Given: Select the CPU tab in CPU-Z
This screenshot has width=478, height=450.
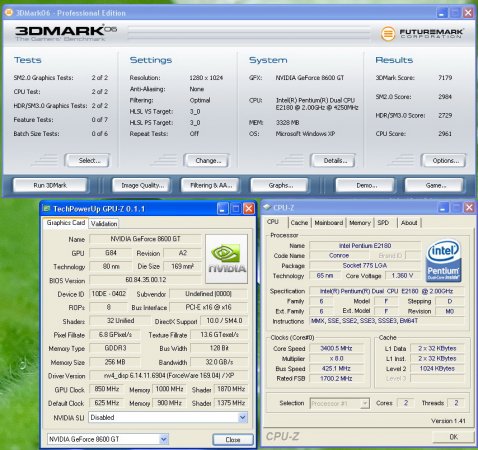Looking at the screenshot, I should (x=273, y=222).
